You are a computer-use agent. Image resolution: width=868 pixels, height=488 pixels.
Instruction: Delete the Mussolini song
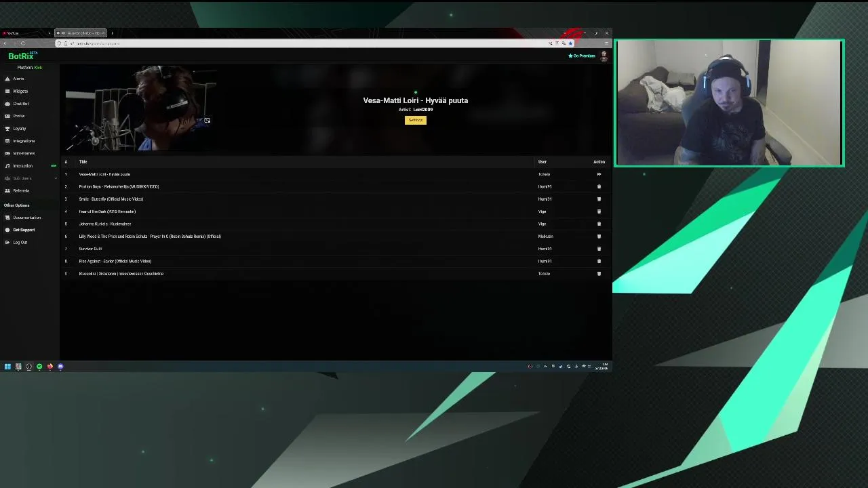click(x=599, y=274)
